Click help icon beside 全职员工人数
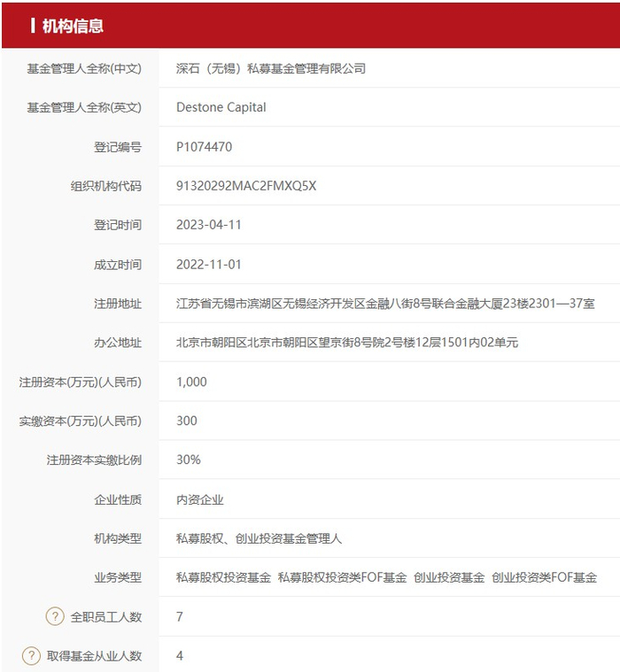The width and height of the screenshot is (620, 672). (x=55, y=616)
